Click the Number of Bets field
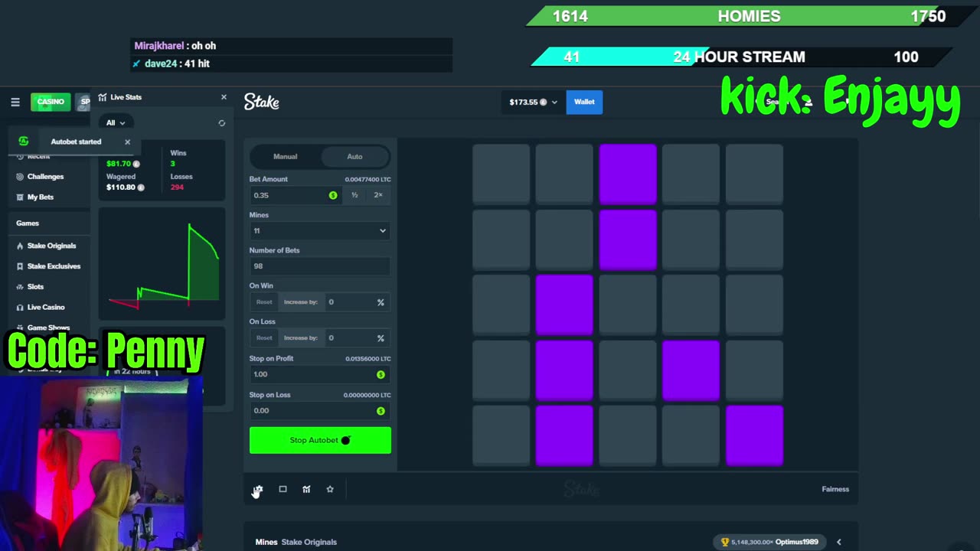Screen dimensions: 980x551 coord(320,266)
